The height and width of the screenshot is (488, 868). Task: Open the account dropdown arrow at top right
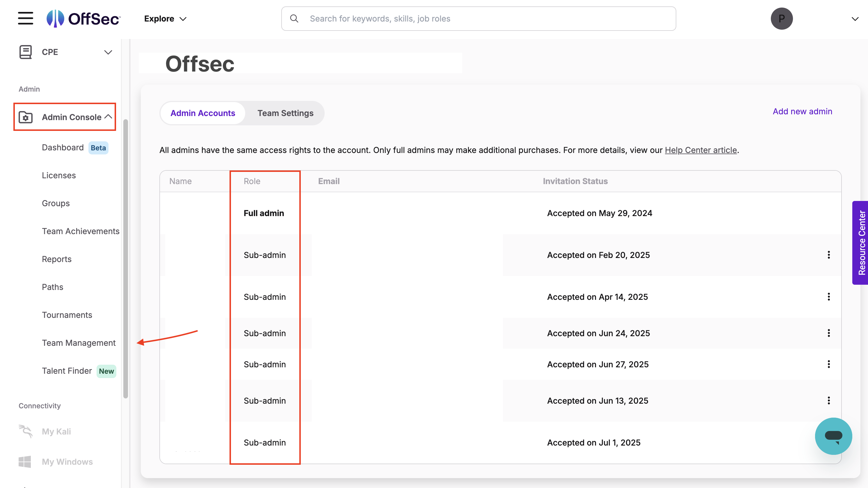[x=855, y=19]
